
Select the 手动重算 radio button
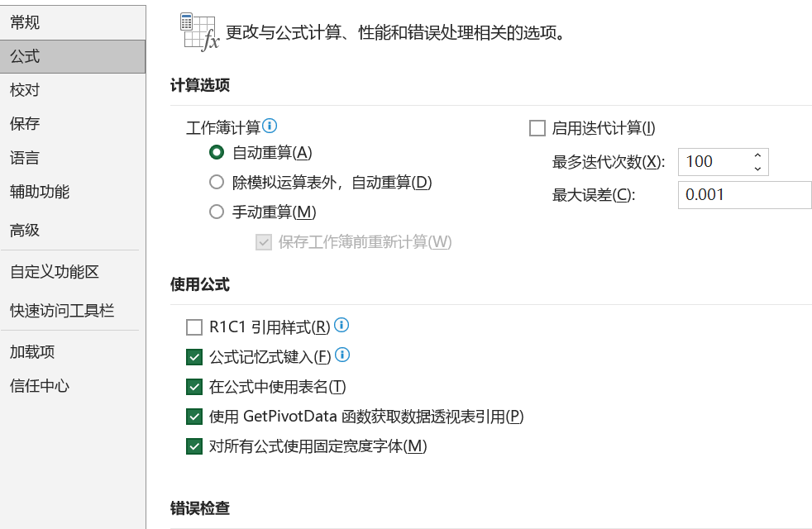pos(216,212)
